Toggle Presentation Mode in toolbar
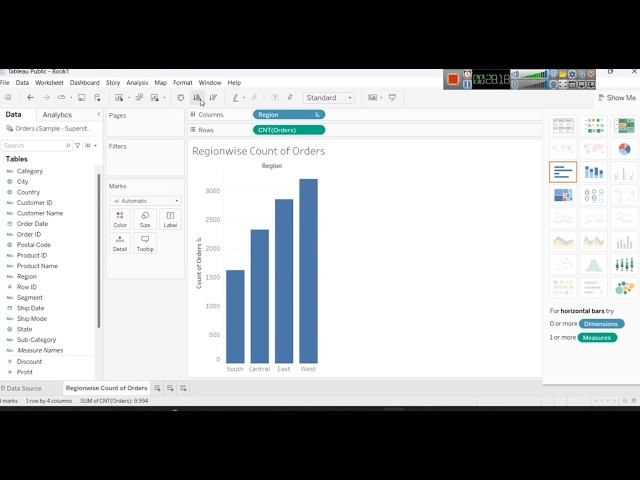 coord(392,98)
